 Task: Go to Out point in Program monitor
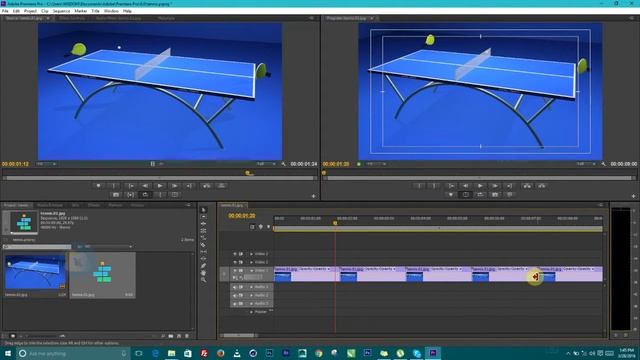pos(510,186)
